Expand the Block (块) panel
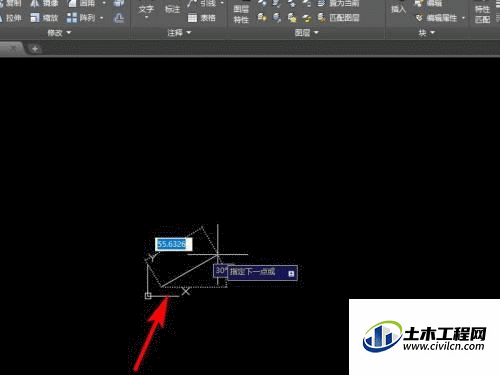 [427, 33]
